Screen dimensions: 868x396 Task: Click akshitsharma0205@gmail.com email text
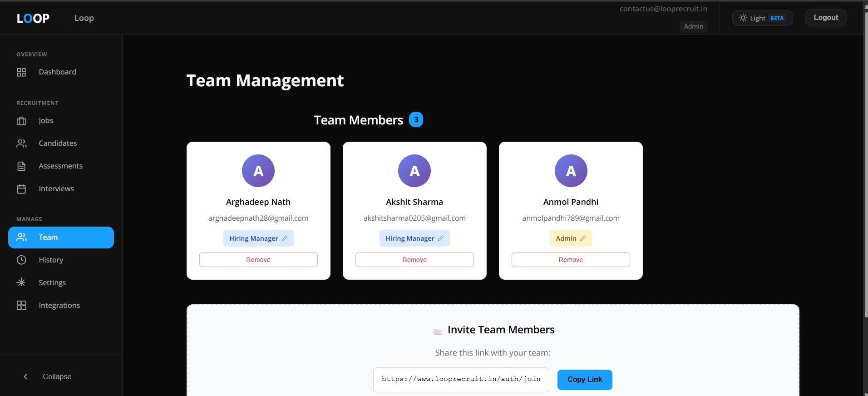[x=414, y=218]
